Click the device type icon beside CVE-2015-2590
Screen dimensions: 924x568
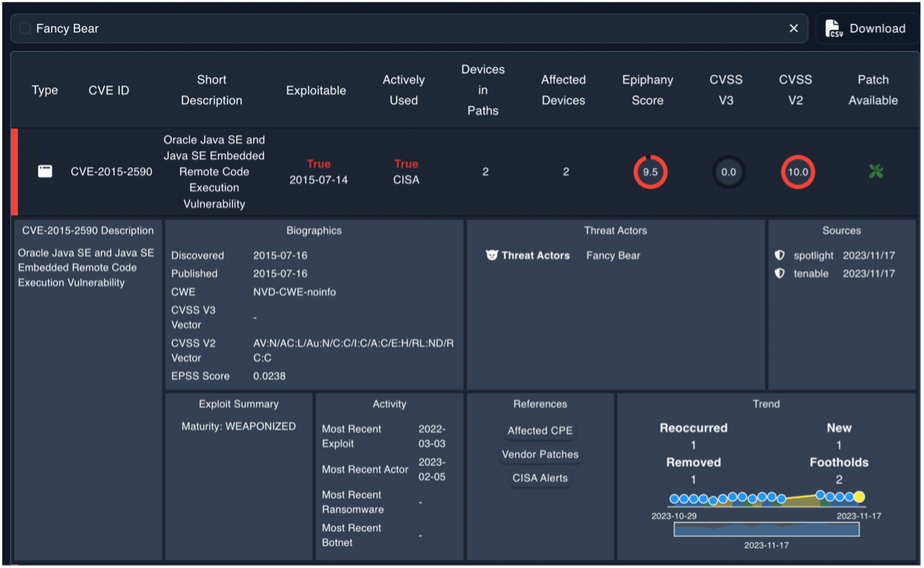tap(45, 171)
